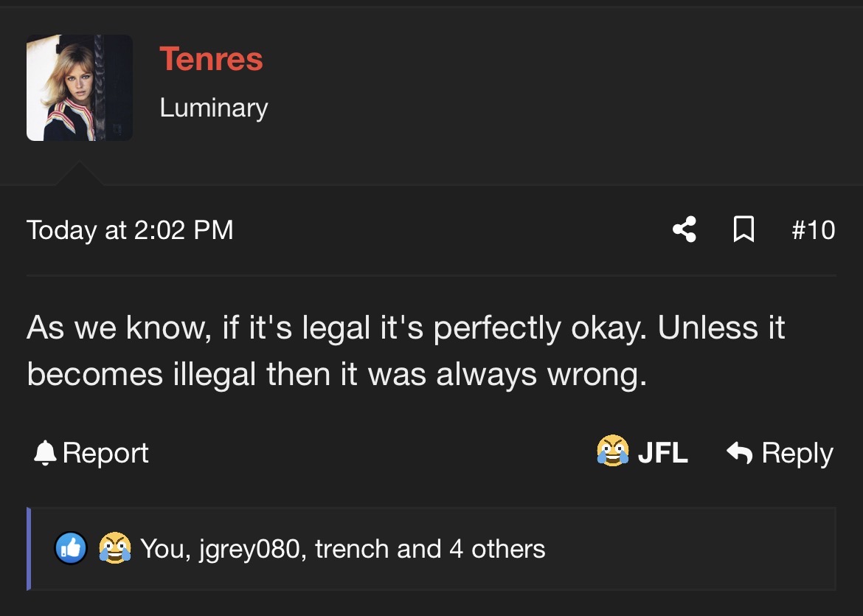The width and height of the screenshot is (863, 616).
Task: Toggle the JFL reaction label
Action: pyautogui.click(x=662, y=452)
